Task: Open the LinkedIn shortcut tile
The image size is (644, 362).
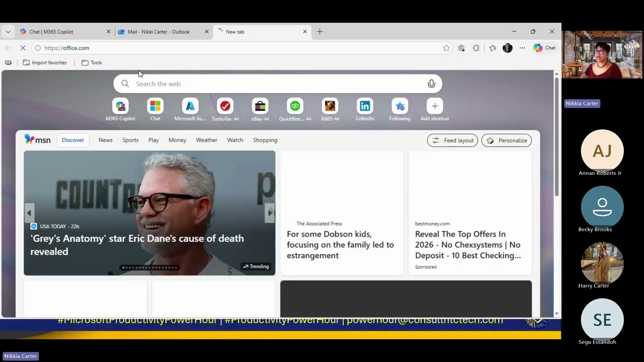Action: [x=365, y=110]
